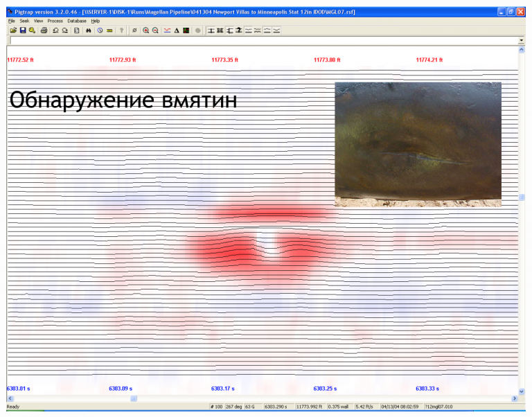Click the diameter symbol icon
Image resolution: width=532 pixels, height=417 pixels.
134,30
